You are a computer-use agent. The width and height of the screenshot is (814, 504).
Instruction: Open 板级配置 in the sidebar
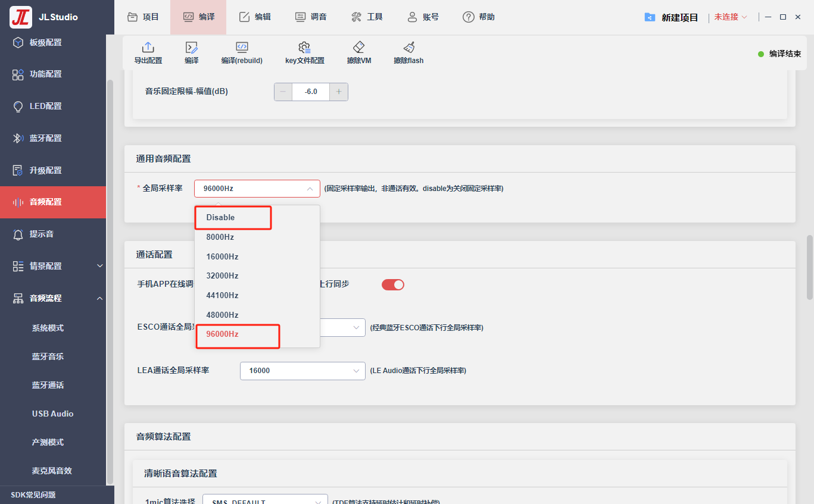tap(53, 43)
